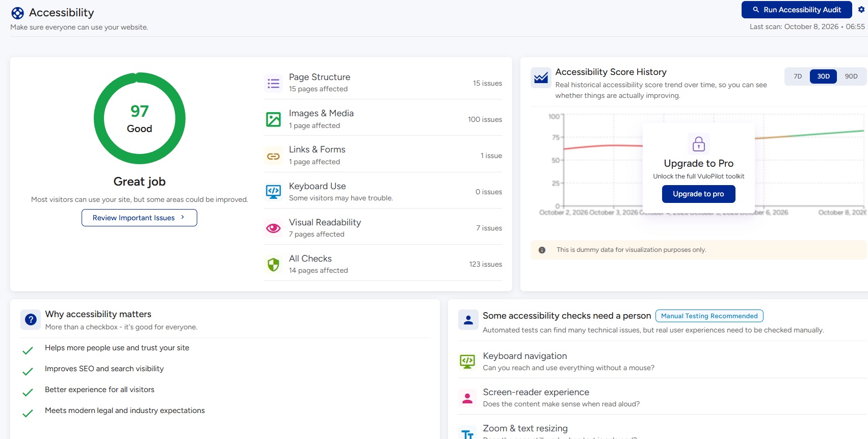Click the '100 issues' count
The height and width of the screenshot is (439, 868).
pyautogui.click(x=485, y=119)
